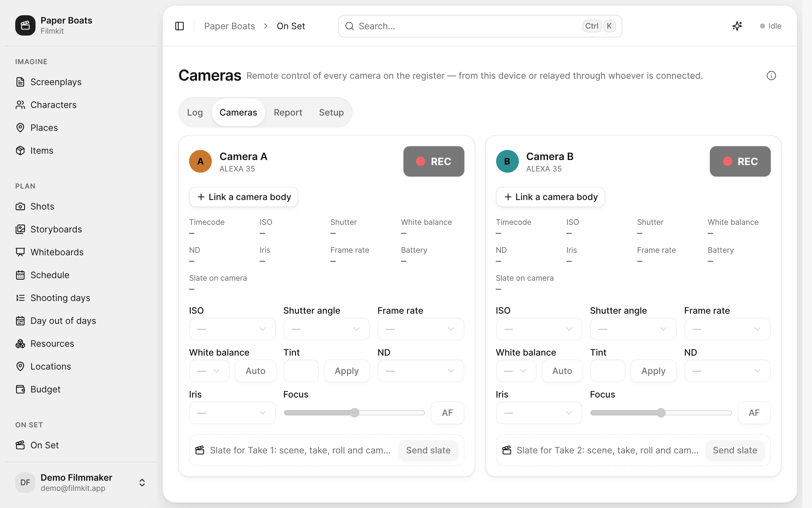The image size is (812, 508).
Task: Set auto white balance on Camera A
Action: 255,371
